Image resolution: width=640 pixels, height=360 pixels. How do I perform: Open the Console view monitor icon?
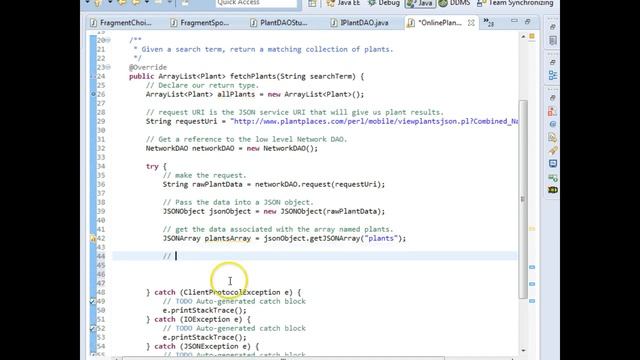click(553, 164)
